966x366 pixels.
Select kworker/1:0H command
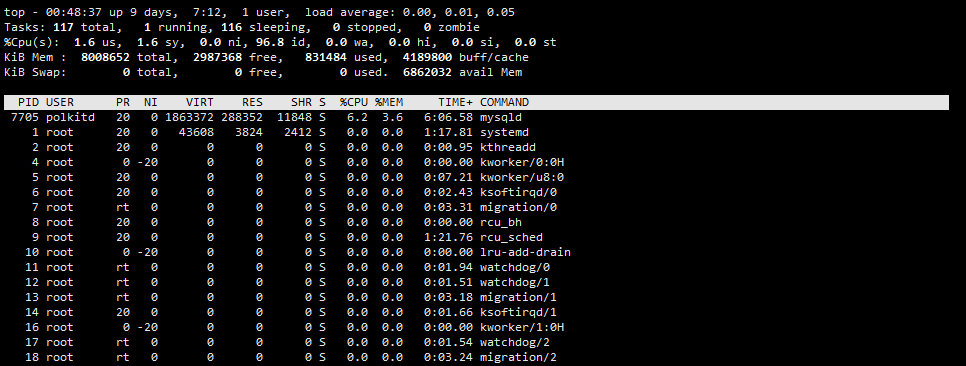pyautogui.click(x=522, y=327)
